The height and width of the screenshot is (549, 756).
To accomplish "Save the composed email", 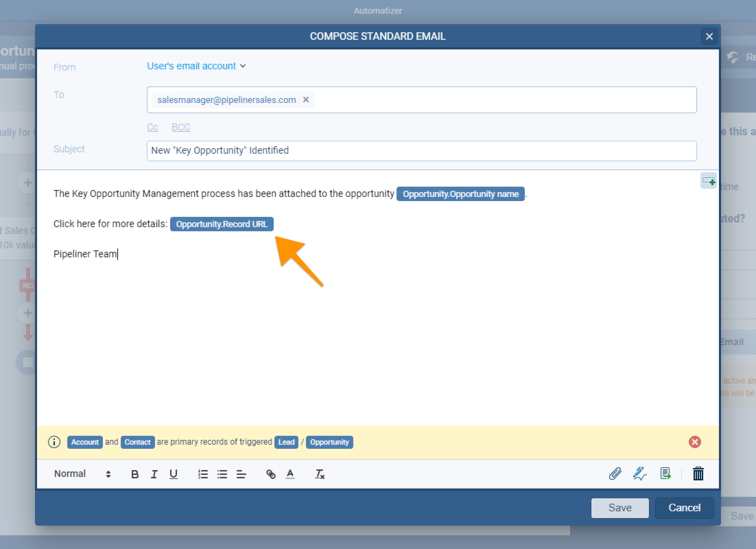I will pos(619,508).
